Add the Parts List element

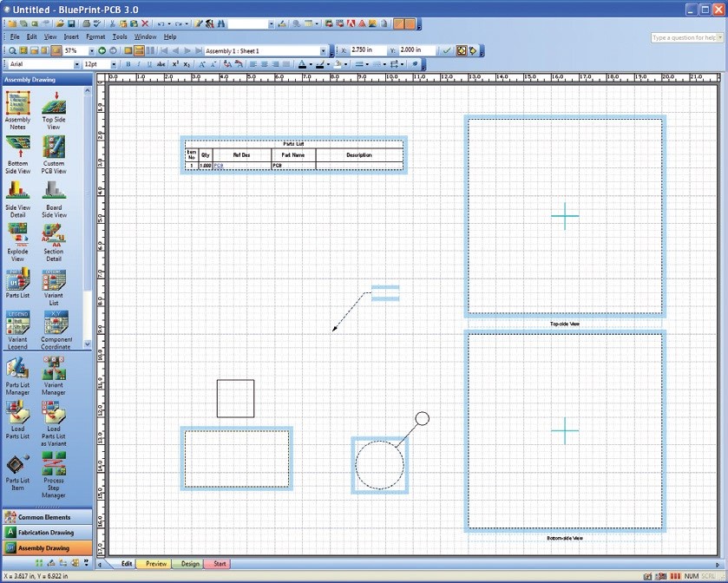coord(17,282)
